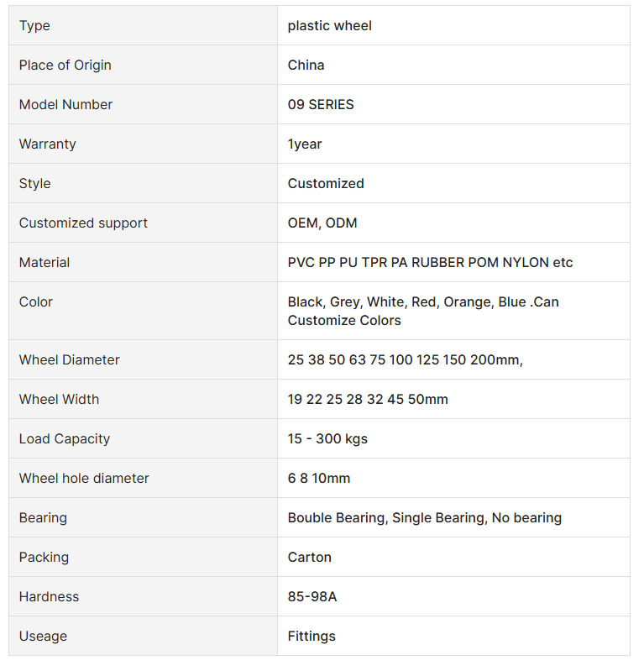Select the "Warranty" row label
This screenshot has height=671, width=644.
tap(48, 144)
